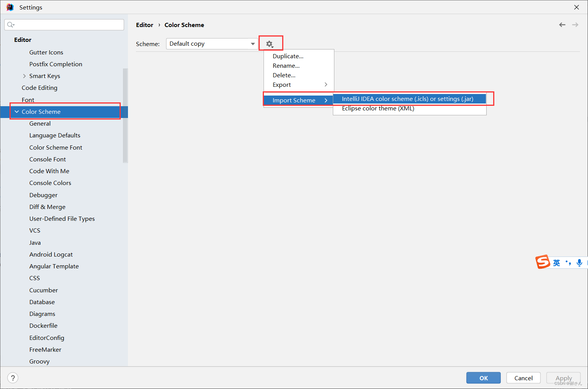Click the Sogou punctuation mode icon
Viewport: 588px width, 389px height.
coord(568,263)
